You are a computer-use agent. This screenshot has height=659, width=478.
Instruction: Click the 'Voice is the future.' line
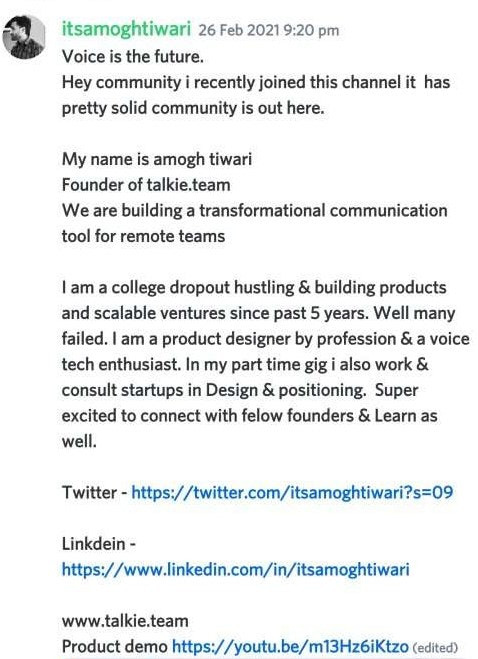pos(133,56)
